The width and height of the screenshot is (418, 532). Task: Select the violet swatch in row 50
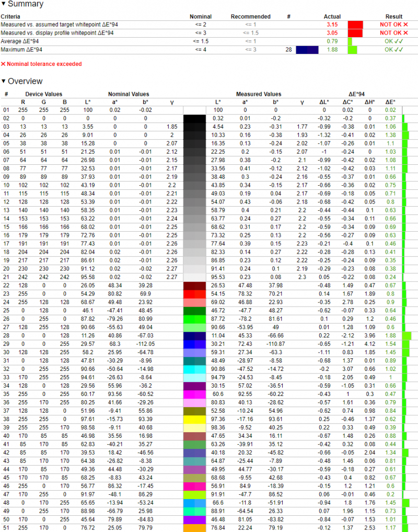(194, 519)
